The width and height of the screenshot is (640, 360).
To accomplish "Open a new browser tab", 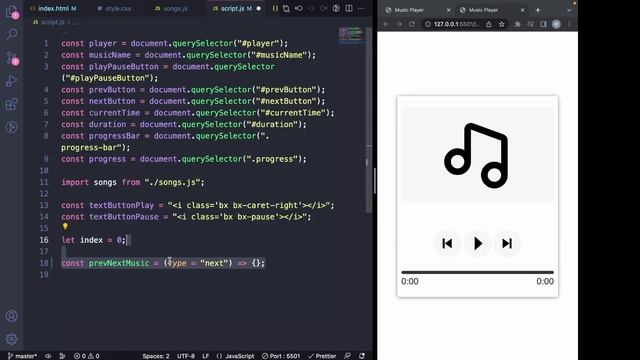I will click(x=538, y=10).
